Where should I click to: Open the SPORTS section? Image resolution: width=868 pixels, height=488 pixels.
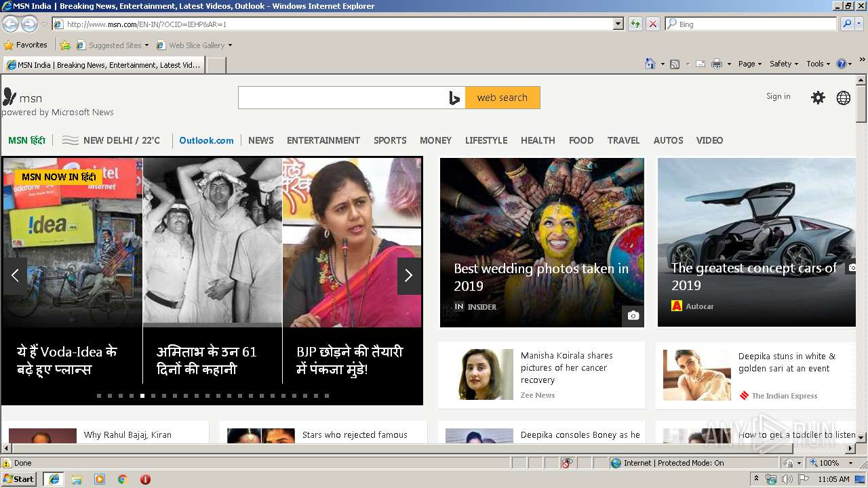coord(390,140)
